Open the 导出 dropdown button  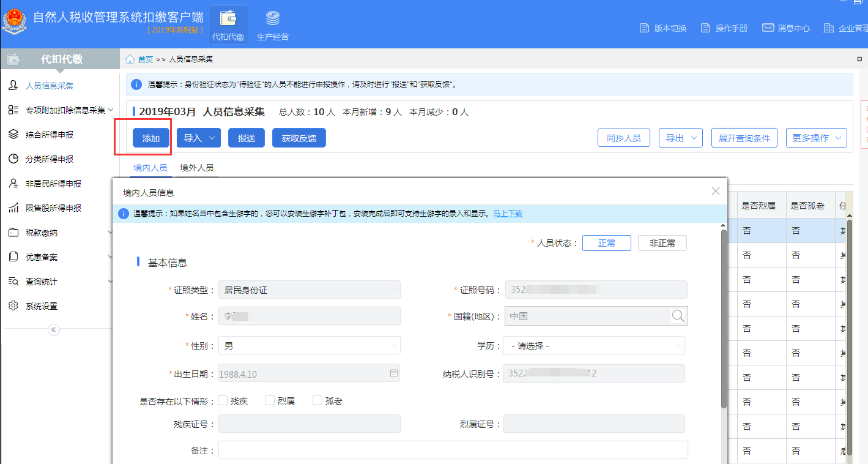[x=681, y=138]
